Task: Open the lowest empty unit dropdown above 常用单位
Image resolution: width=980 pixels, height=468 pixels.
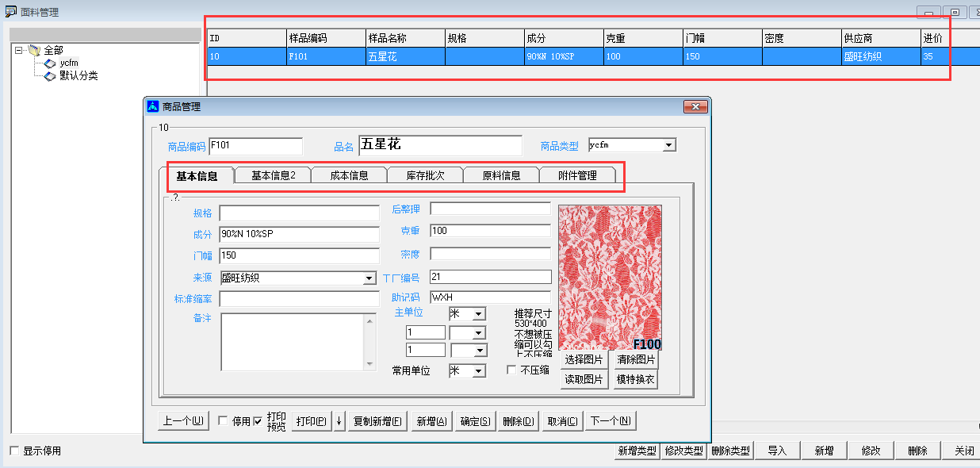Action: pos(480,350)
